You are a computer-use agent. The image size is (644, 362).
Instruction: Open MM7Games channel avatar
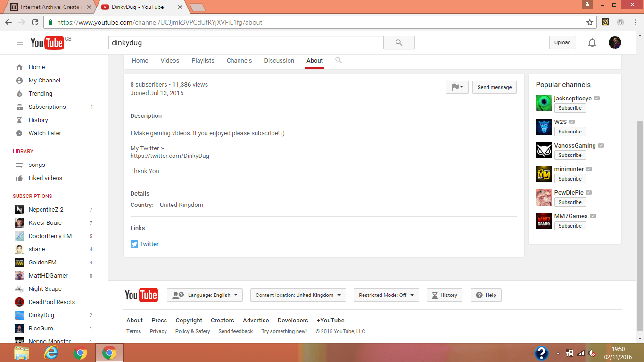tap(544, 221)
